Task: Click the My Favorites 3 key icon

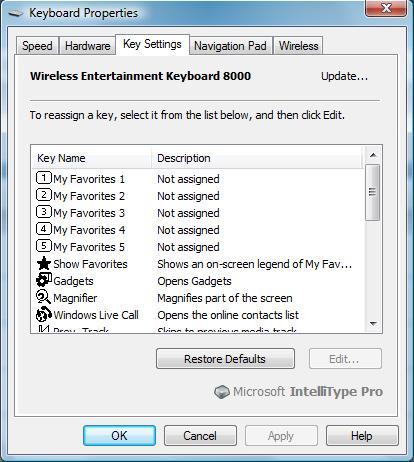Action: pos(44,212)
